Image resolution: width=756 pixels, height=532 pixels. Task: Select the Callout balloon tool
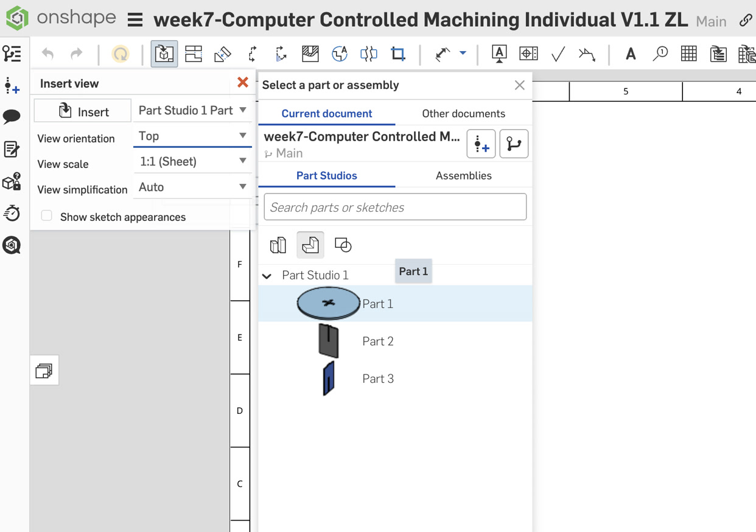coord(660,54)
